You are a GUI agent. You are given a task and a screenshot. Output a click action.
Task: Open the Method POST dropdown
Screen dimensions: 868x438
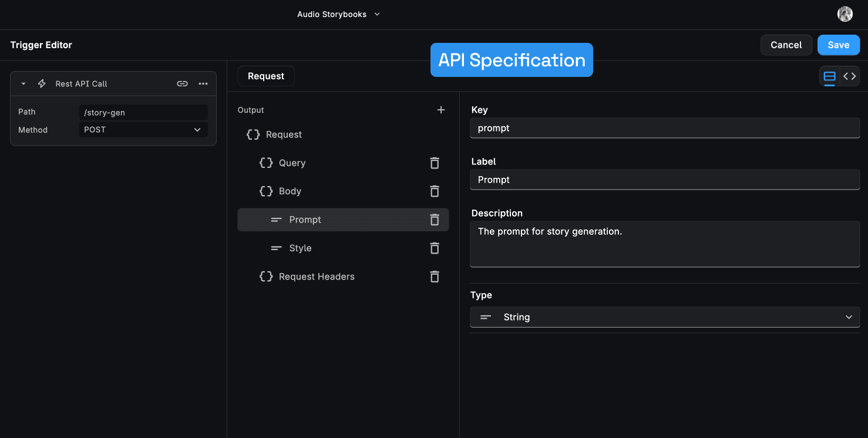click(143, 130)
